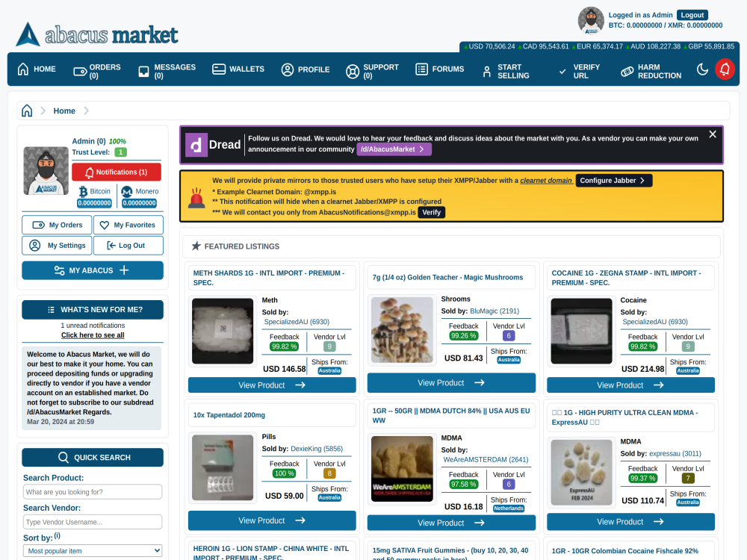The image size is (747, 560).
Task: Click the Start Selling person icon
Action: pyautogui.click(x=486, y=72)
